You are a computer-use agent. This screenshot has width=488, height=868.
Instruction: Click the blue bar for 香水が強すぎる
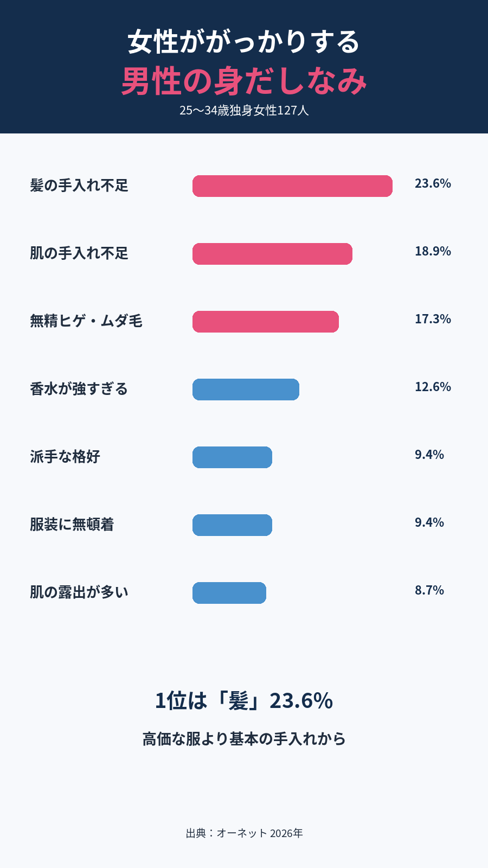click(x=246, y=390)
